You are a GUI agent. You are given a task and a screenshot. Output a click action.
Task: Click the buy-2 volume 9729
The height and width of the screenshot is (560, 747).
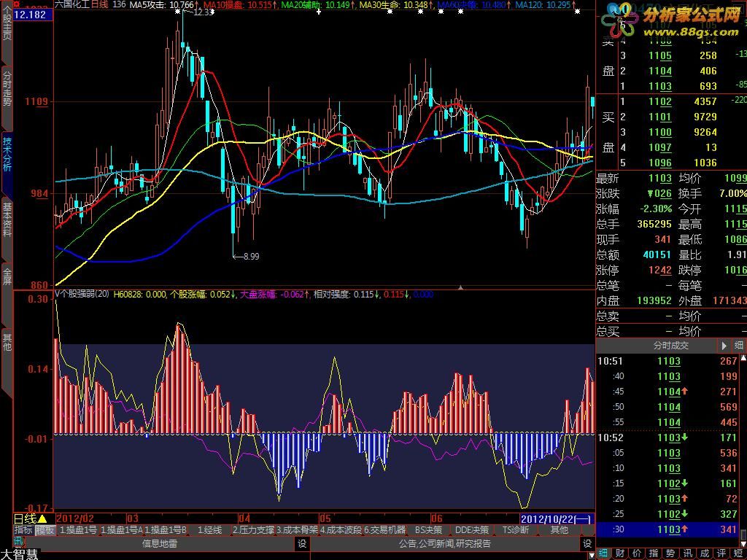click(705, 117)
